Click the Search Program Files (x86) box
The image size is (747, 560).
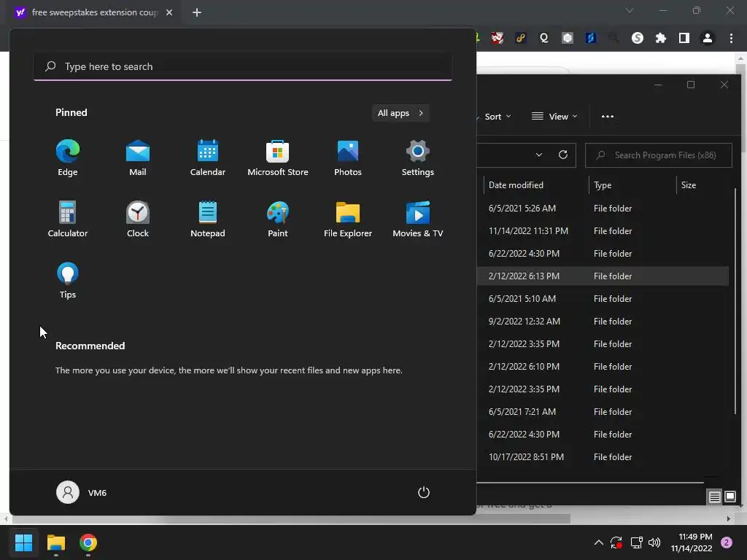click(659, 155)
